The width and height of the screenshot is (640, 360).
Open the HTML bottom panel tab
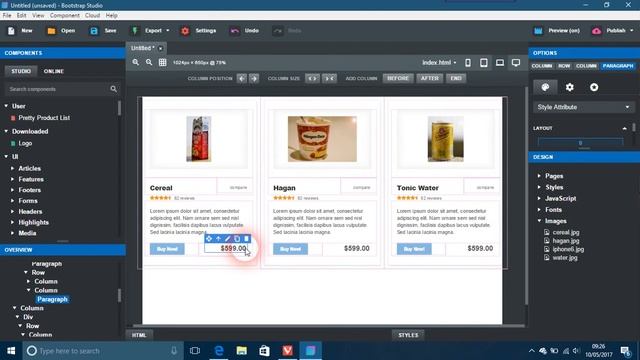(139, 335)
